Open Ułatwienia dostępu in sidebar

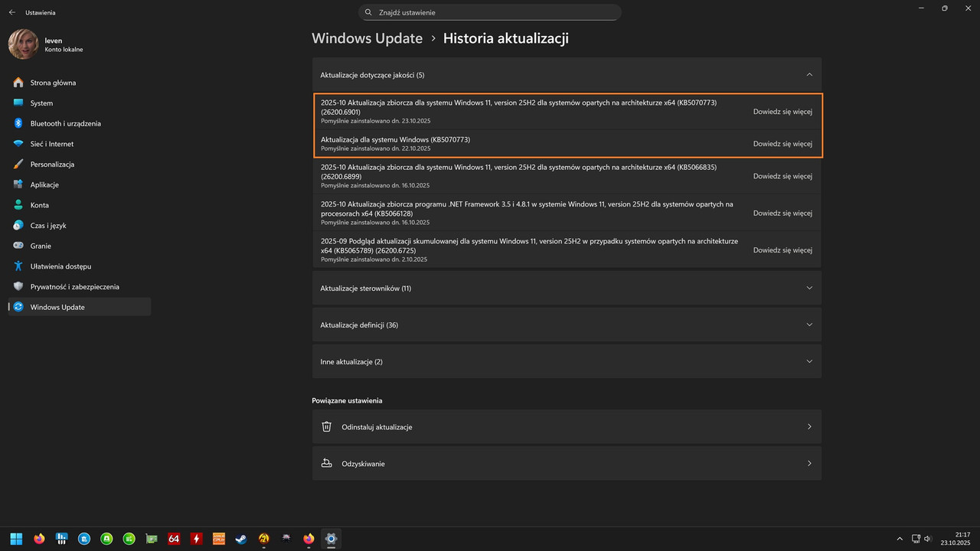(x=80, y=266)
